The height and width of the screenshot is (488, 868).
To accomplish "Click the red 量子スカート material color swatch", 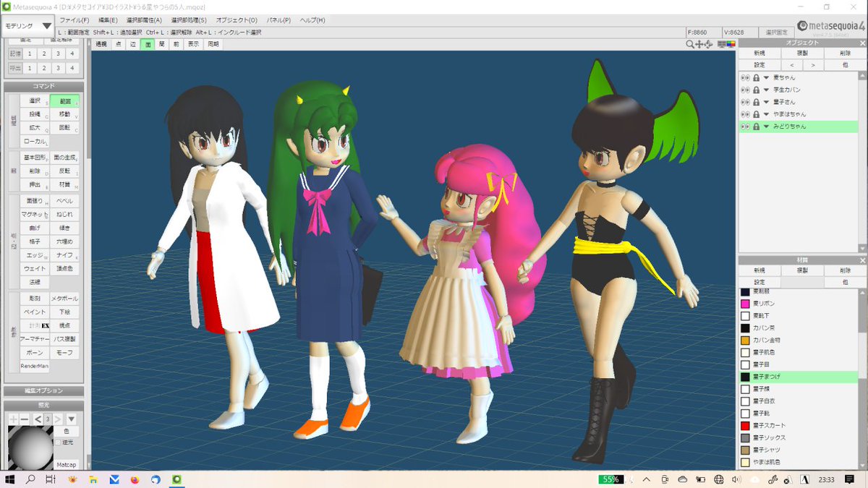I will 746,426.
